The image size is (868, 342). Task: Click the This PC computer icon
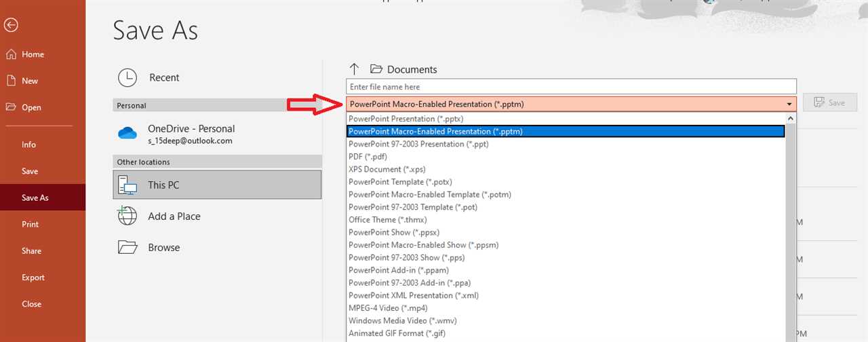[x=127, y=185]
